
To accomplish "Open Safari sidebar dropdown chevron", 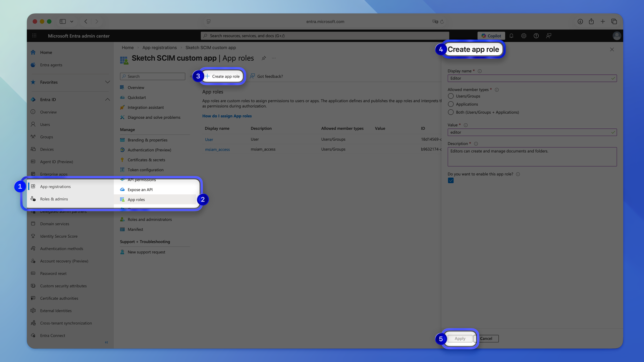I will coord(71,21).
